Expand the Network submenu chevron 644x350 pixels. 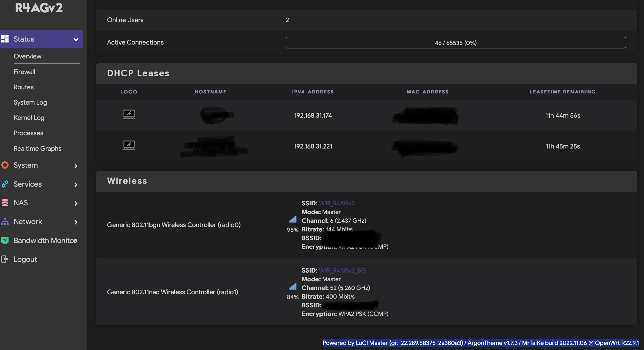tap(76, 222)
